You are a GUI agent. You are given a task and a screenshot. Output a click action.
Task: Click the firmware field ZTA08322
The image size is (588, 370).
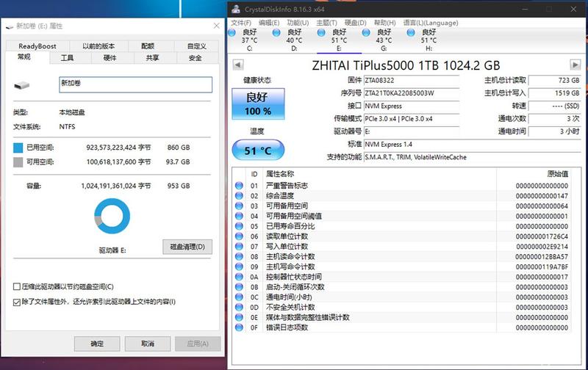pyautogui.click(x=412, y=80)
